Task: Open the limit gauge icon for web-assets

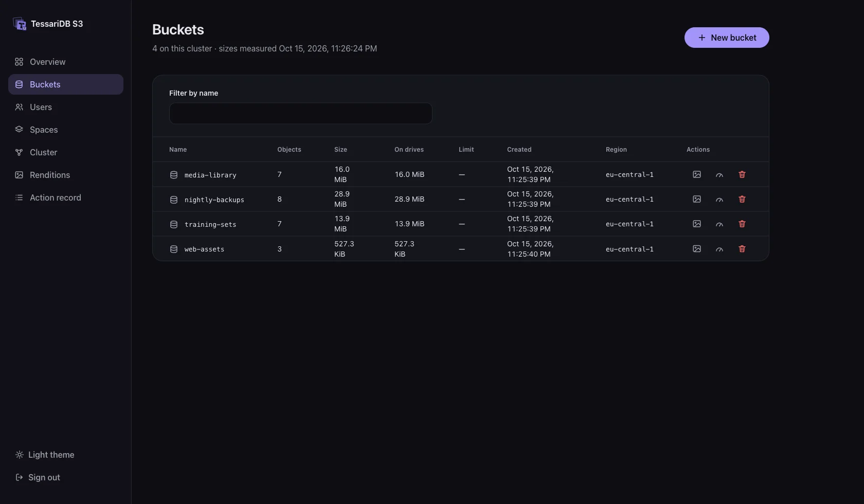Action: coord(719,249)
